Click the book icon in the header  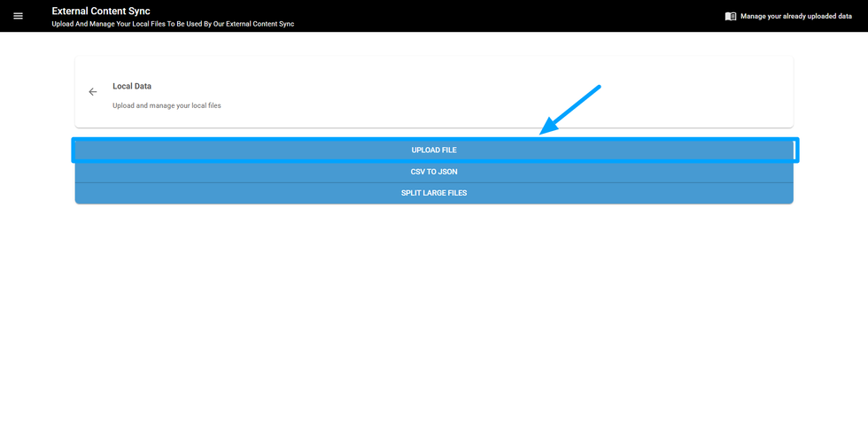click(x=731, y=17)
